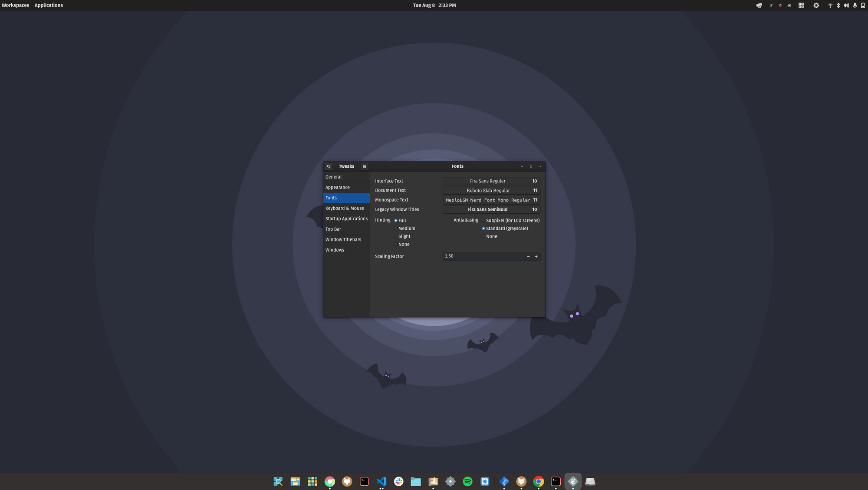This screenshot has width=868, height=490.
Task: Decrease scaling factor with minus button
Action: point(528,256)
